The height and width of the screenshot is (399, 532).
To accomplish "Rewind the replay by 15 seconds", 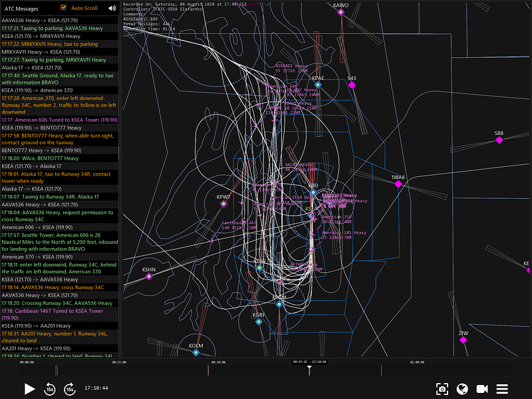I will pyautogui.click(x=50, y=389).
